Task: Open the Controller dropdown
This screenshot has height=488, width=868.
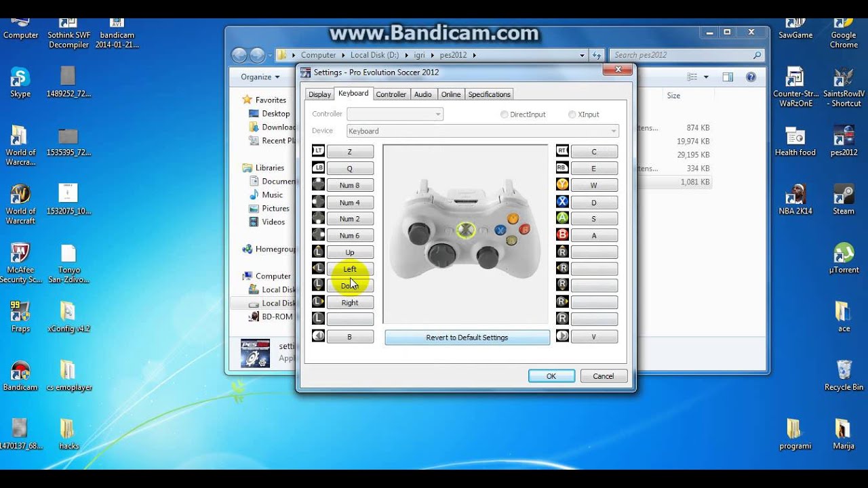Action: [x=395, y=114]
